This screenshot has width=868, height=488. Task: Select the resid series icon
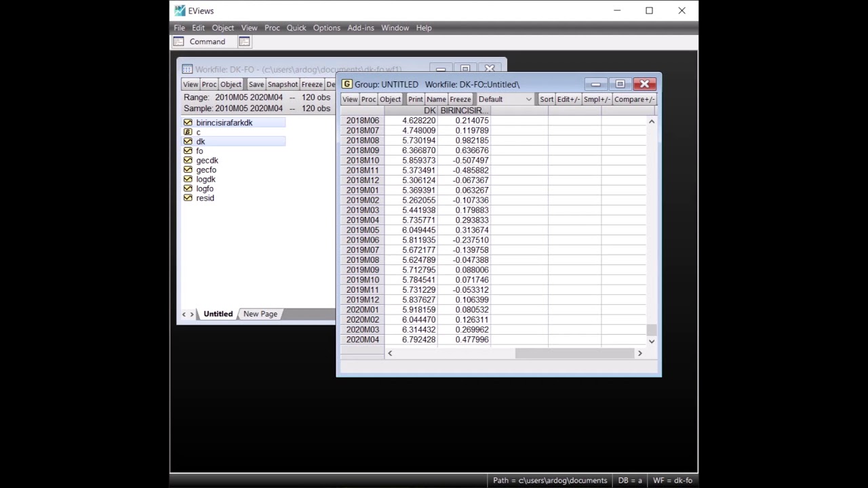click(x=188, y=198)
